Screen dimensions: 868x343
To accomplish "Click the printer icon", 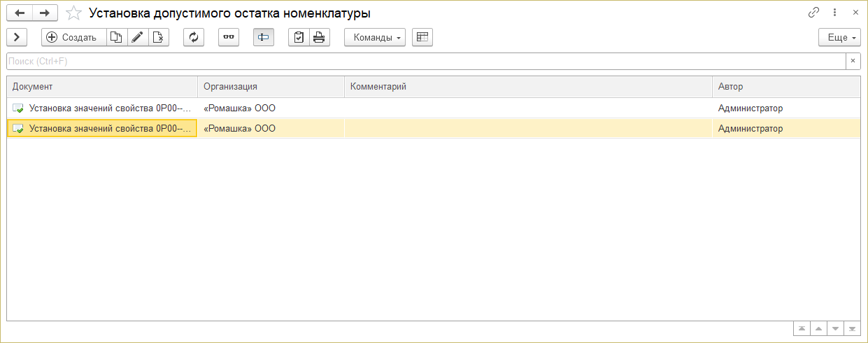I will click(319, 38).
